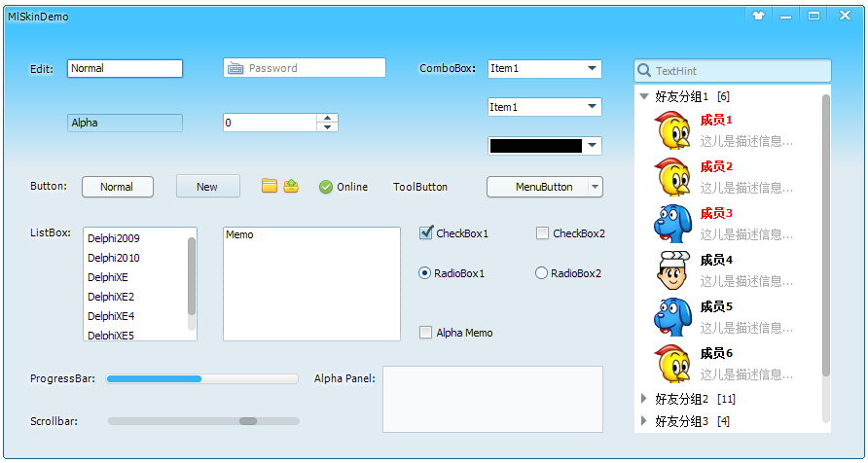
Task: Select RadioBox2
Action: 541,273
